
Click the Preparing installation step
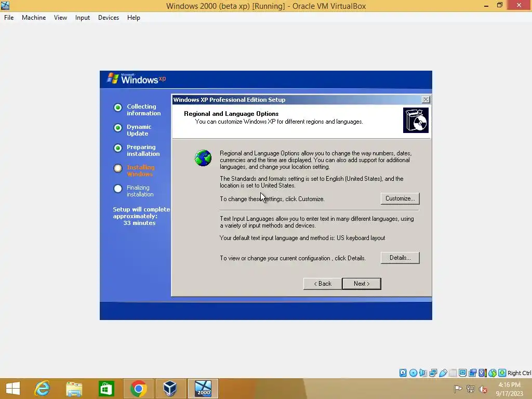click(137, 150)
